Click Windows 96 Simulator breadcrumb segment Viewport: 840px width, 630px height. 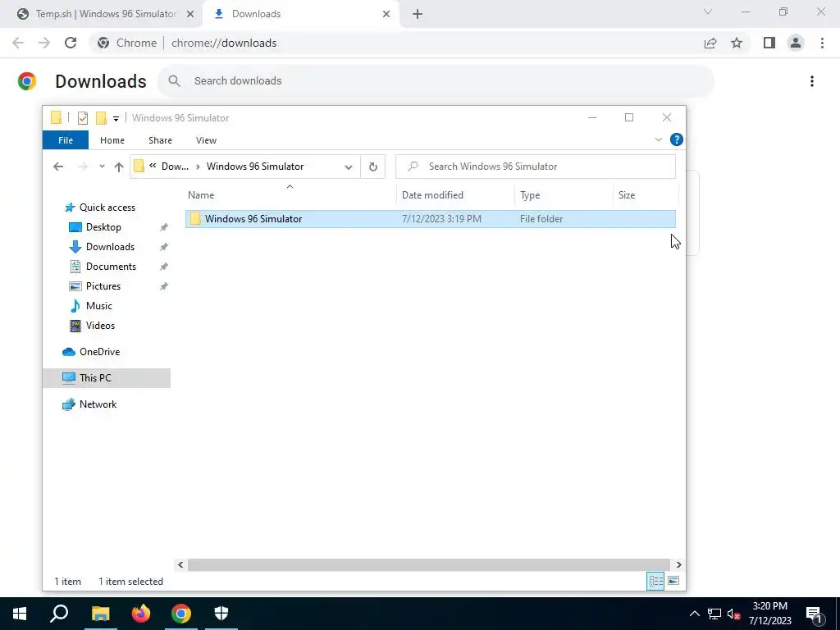(x=255, y=167)
